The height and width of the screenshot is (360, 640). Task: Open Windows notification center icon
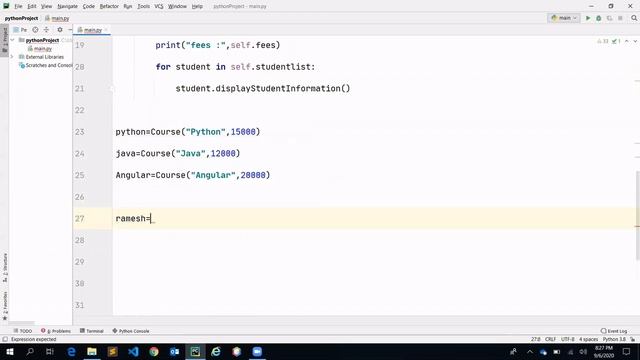pos(627,351)
